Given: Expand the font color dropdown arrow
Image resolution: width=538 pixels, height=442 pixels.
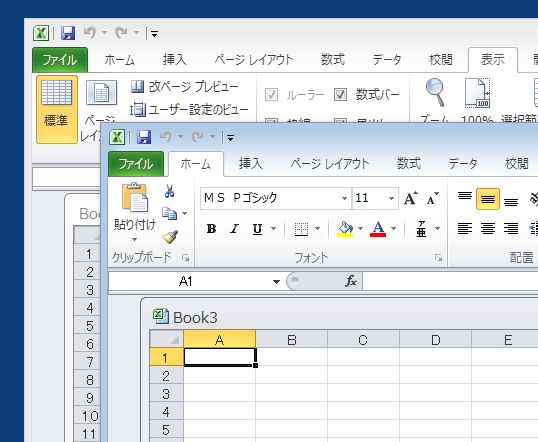Looking at the screenshot, I should [393, 229].
